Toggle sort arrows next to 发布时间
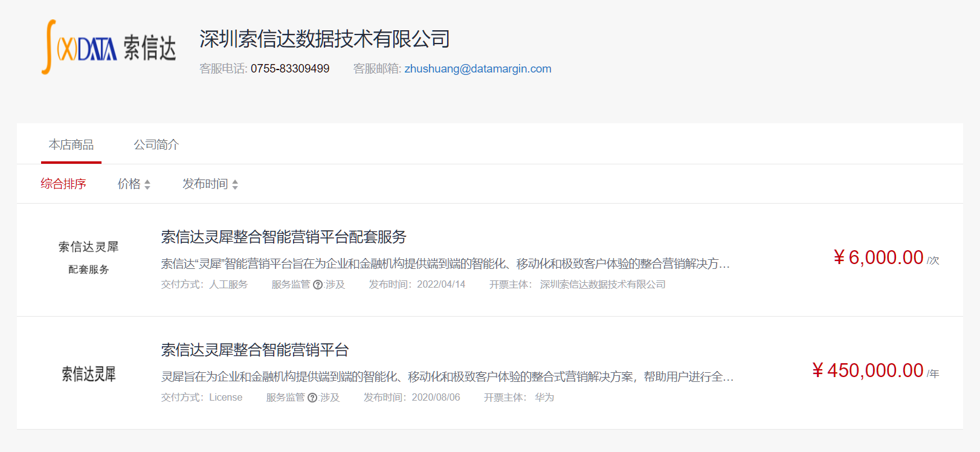Viewport: 980px width, 452px height. (x=235, y=184)
